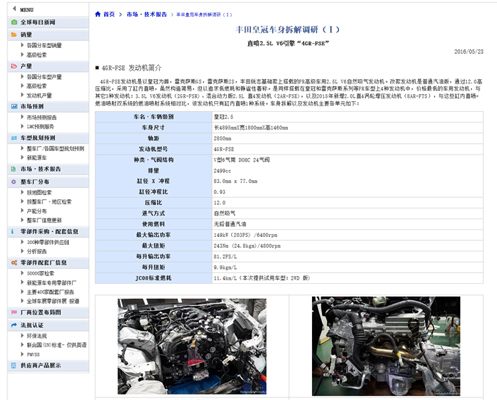Open the 市场预测报告 sidebar link

(42, 117)
